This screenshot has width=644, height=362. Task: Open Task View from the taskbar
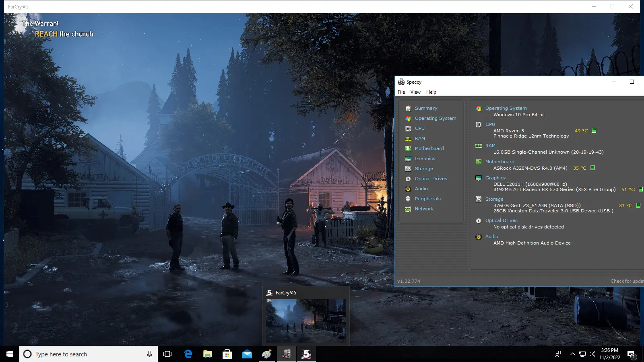[x=167, y=354]
